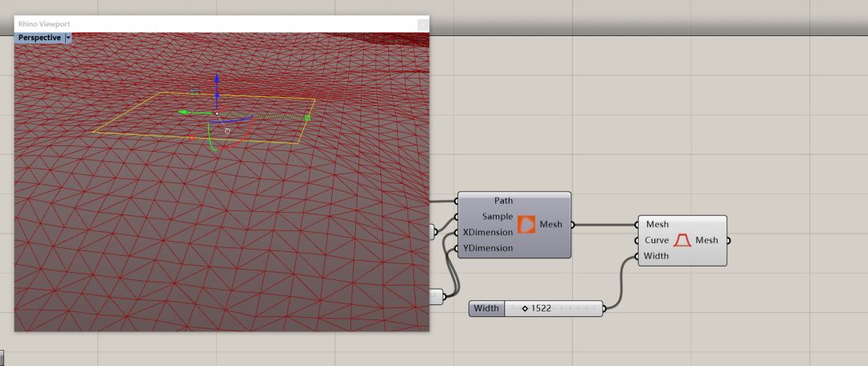Click the red square handle on yellow rectangle

(x=191, y=137)
